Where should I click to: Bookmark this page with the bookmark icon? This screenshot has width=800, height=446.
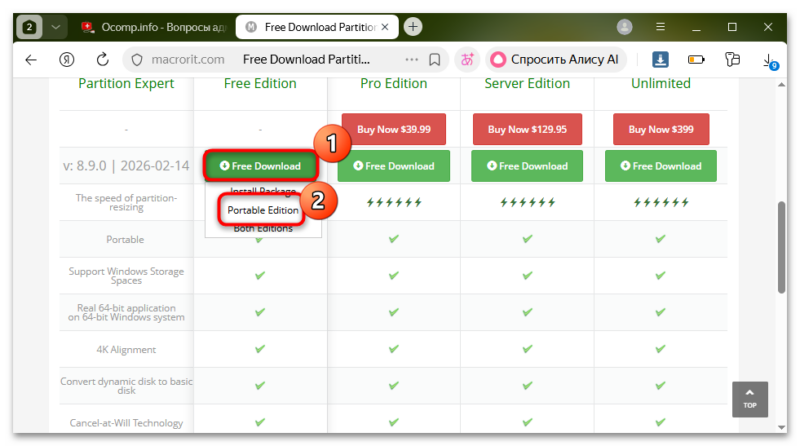(x=435, y=60)
